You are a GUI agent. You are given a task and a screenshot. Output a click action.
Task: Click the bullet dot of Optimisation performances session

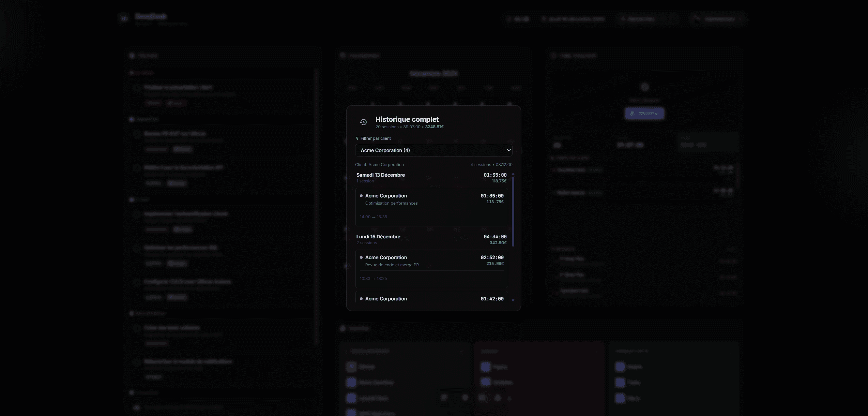pyautogui.click(x=361, y=196)
